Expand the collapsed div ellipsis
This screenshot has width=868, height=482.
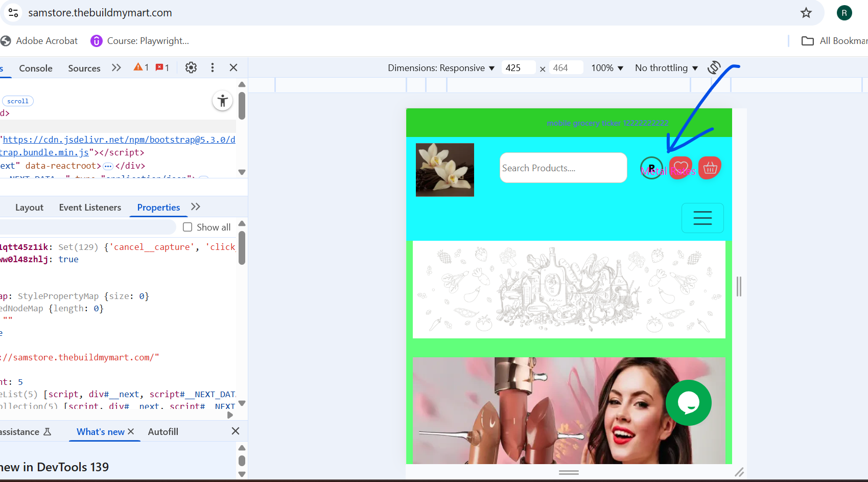(108, 166)
